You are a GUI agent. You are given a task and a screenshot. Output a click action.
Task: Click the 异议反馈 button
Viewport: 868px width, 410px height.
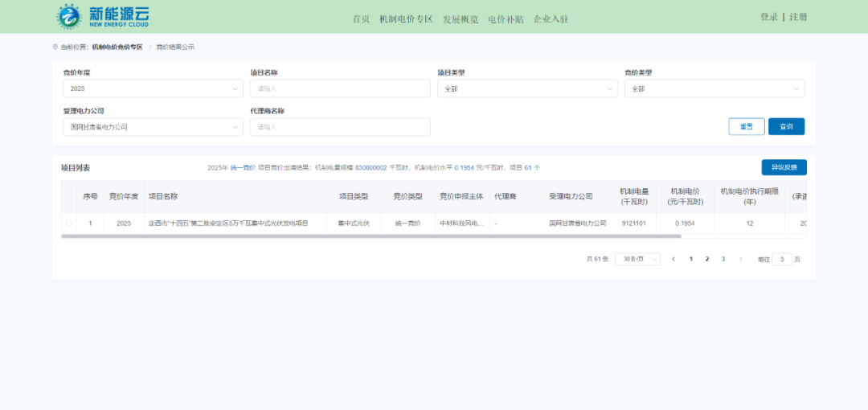784,167
